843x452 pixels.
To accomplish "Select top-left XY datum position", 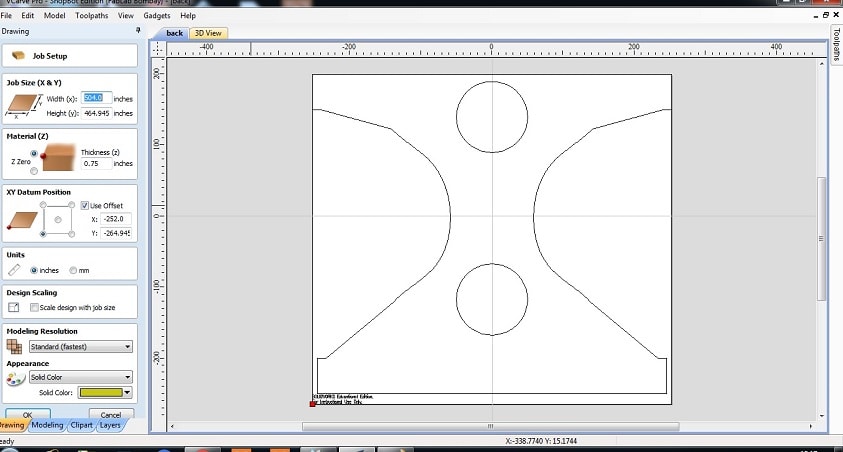I will pyautogui.click(x=43, y=205).
